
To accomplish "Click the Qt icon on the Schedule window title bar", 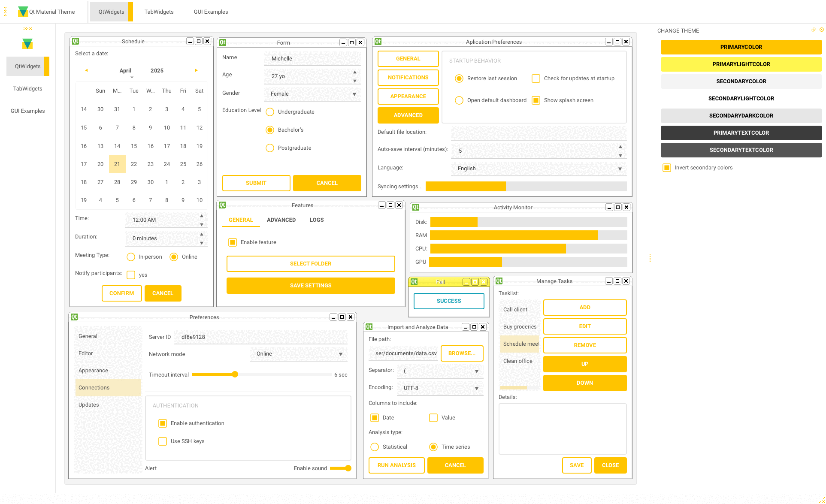I will (75, 41).
